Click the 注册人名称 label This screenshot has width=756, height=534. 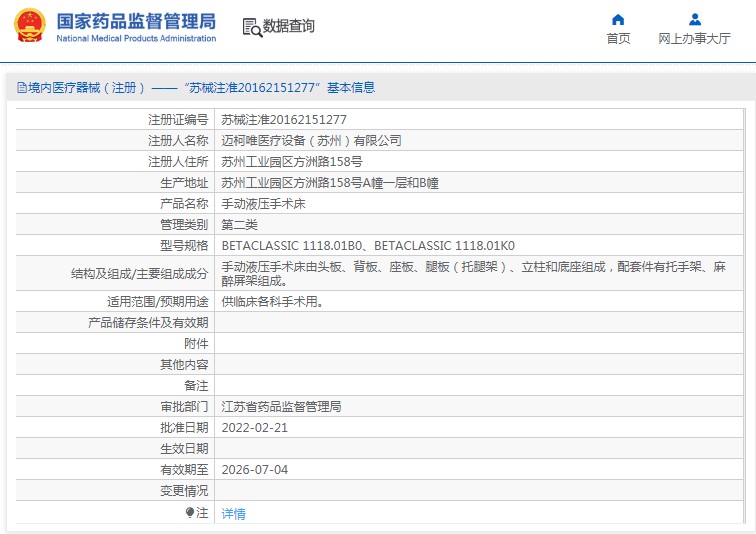tap(178, 141)
